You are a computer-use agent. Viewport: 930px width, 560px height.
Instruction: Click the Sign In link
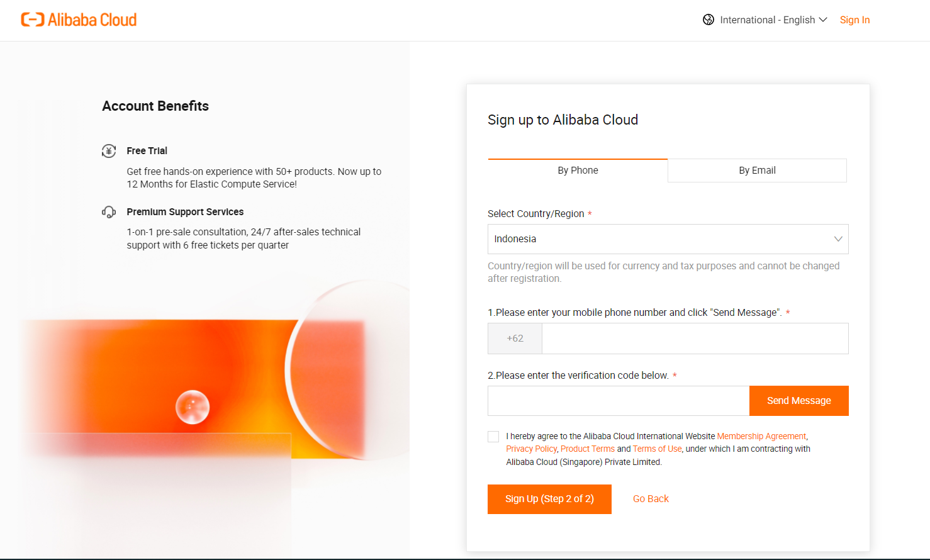pos(854,20)
